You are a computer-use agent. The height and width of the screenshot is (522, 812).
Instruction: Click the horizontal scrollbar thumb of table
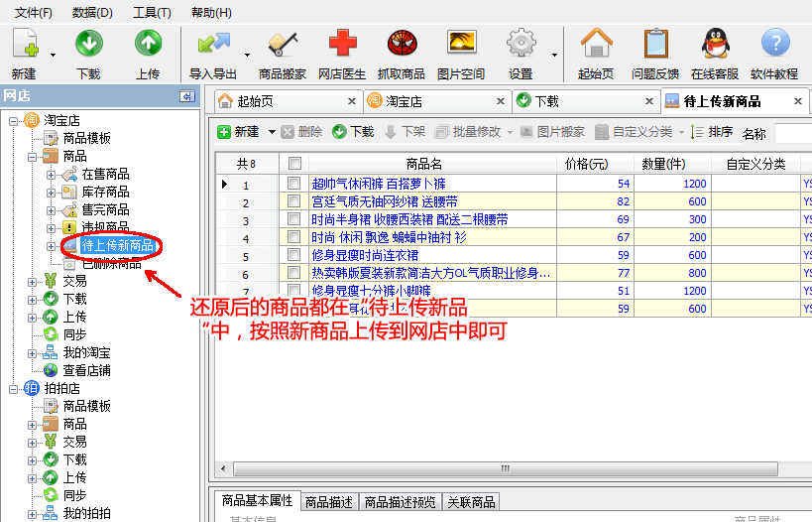506,468
